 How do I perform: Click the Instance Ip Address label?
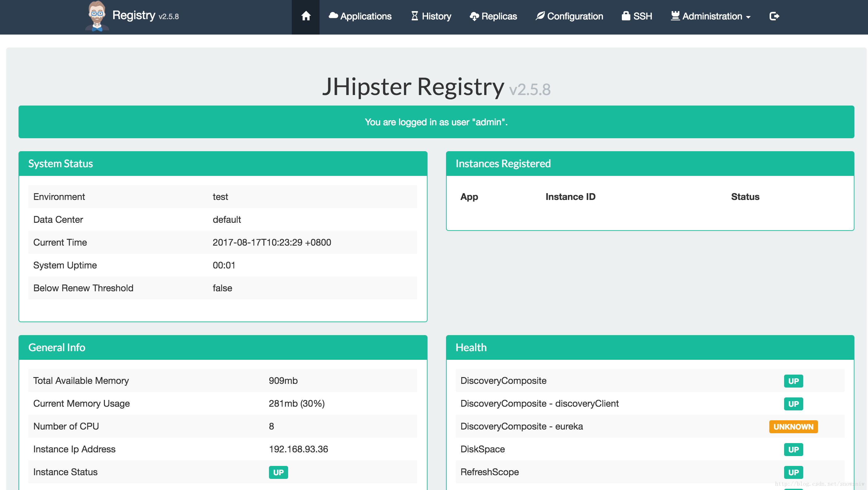(x=74, y=449)
